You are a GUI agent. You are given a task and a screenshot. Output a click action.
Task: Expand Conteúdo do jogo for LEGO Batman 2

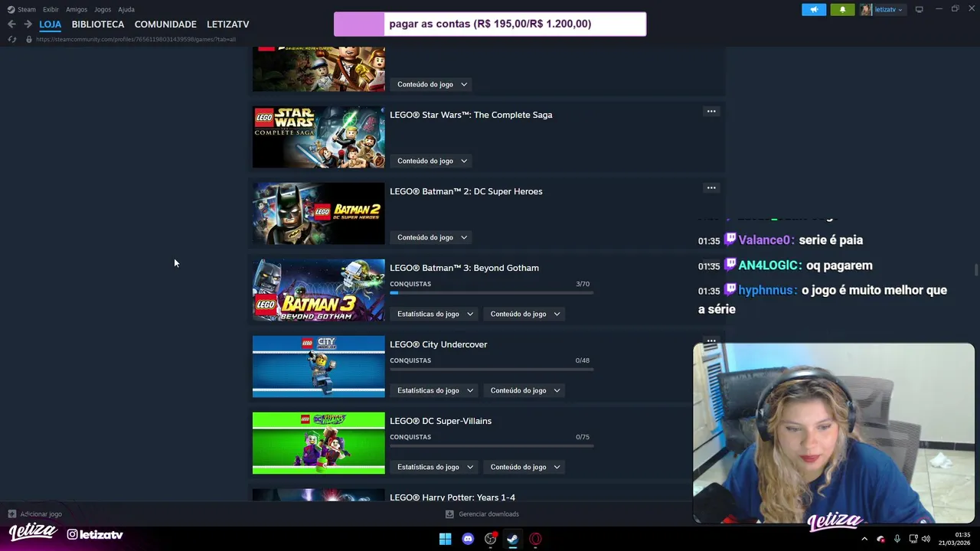point(432,237)
